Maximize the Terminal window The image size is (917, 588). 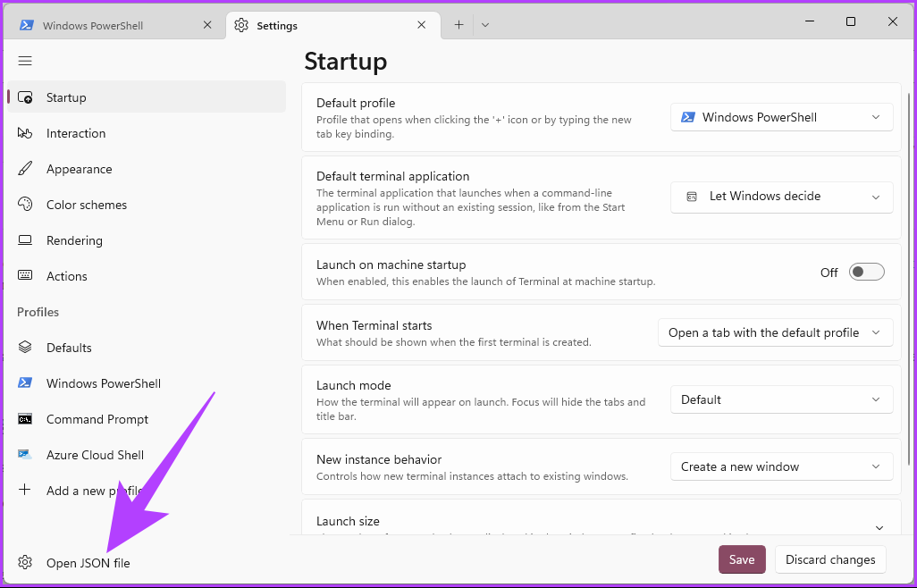pos(851,21)
